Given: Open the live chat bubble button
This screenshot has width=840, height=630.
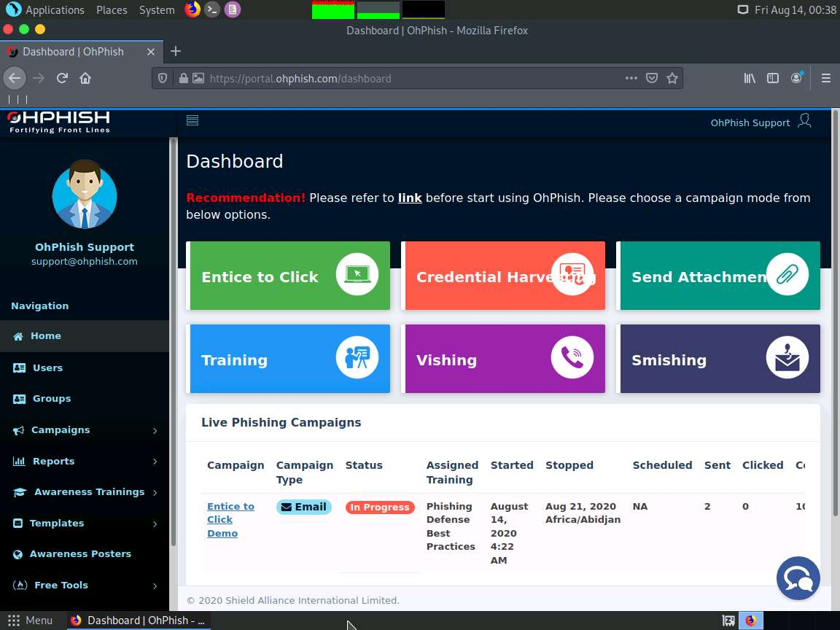Looking at the screenshot, I should (798, 578).
